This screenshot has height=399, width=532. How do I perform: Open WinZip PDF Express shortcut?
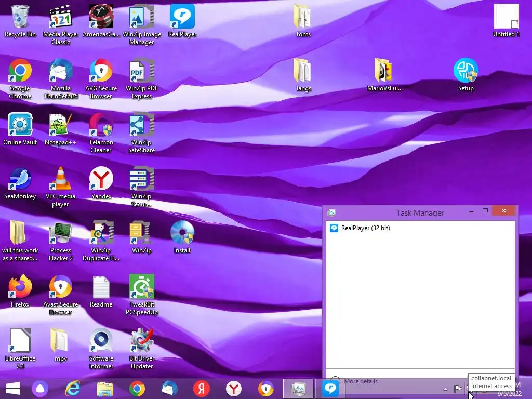[x=142, y=79]
